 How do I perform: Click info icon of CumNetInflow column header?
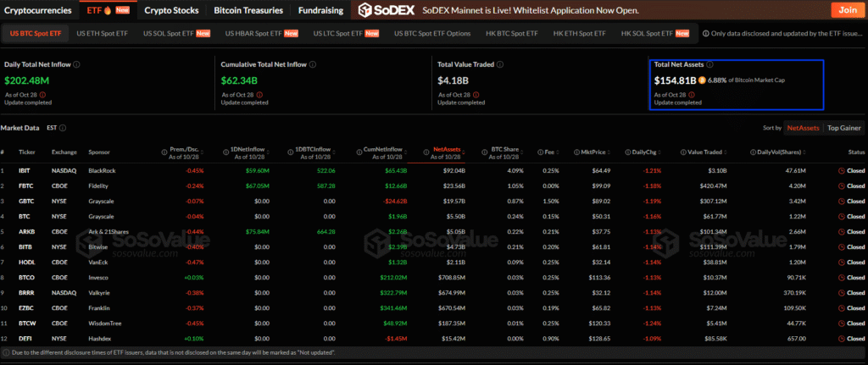coord(359,152)
